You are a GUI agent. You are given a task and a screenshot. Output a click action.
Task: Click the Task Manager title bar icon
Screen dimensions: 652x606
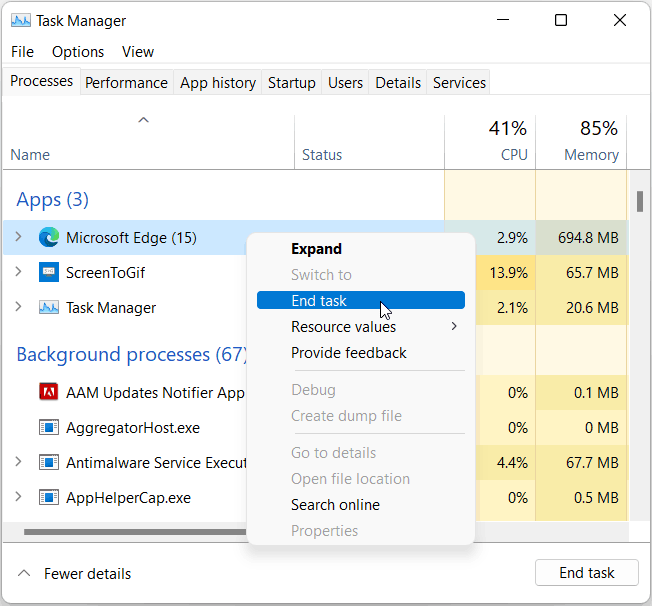20,20
